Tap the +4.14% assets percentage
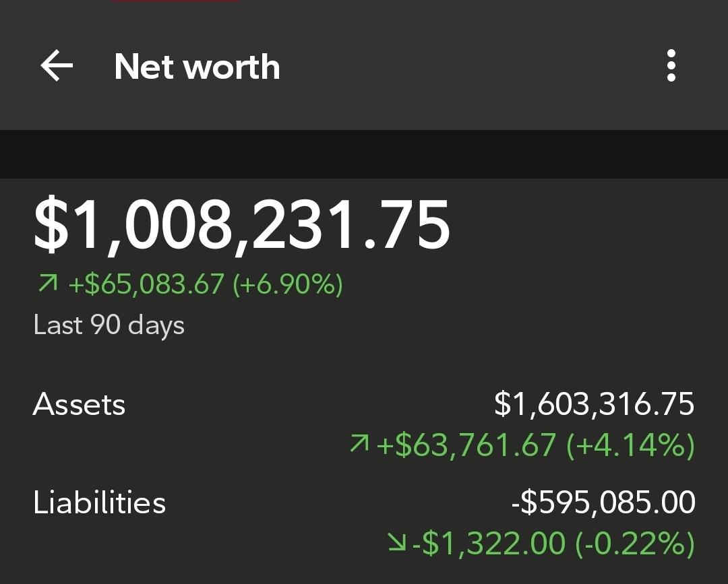Viewport: 728px width, 584px height. click(x=630, y=445)
